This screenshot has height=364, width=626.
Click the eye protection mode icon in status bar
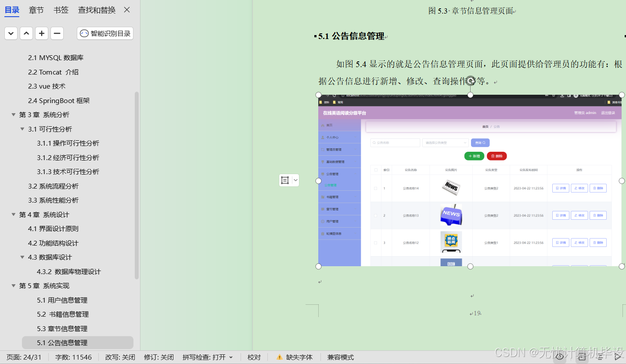[x=560, y=357]
